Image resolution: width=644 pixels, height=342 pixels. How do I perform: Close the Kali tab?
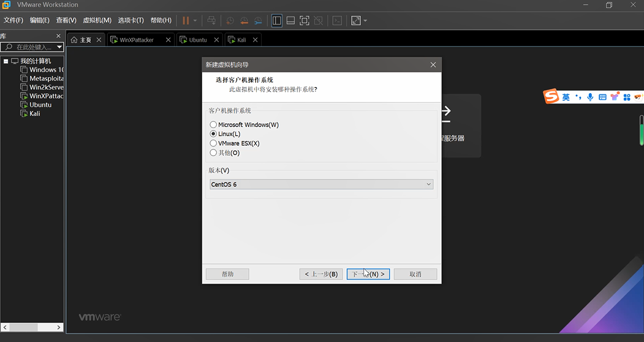pyautogui.click(x=255, y=40)
